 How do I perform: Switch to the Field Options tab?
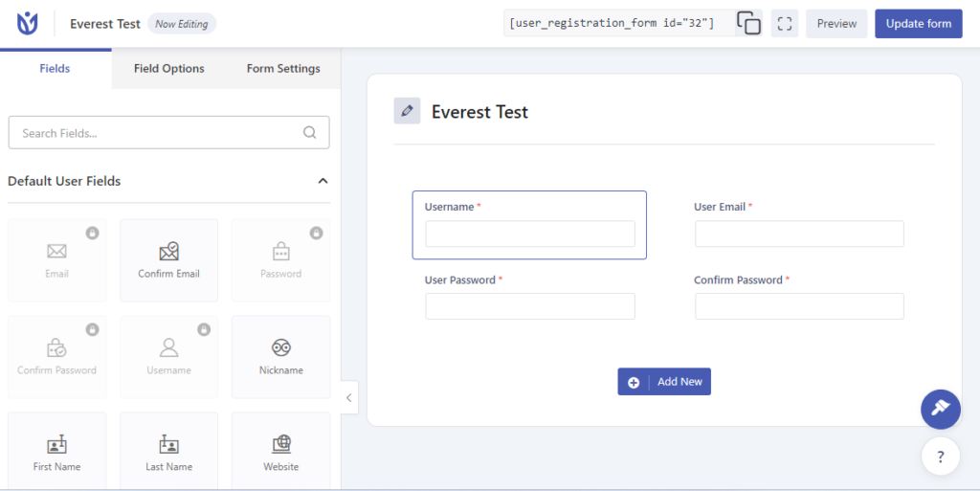[168, 69]
